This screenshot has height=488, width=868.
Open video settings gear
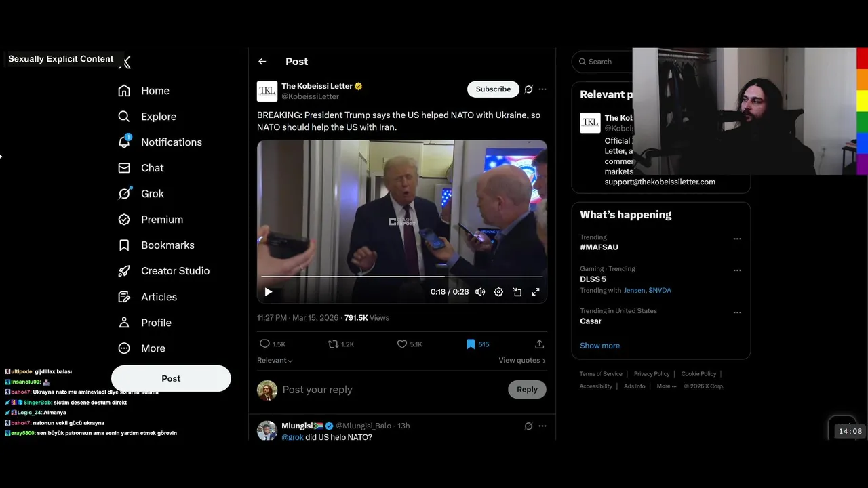coord(498,292)
